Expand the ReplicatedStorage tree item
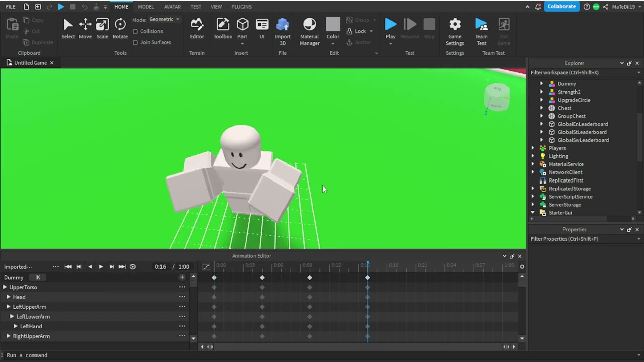This screenshot has width=644, height=362. click(x=533, y=189)
